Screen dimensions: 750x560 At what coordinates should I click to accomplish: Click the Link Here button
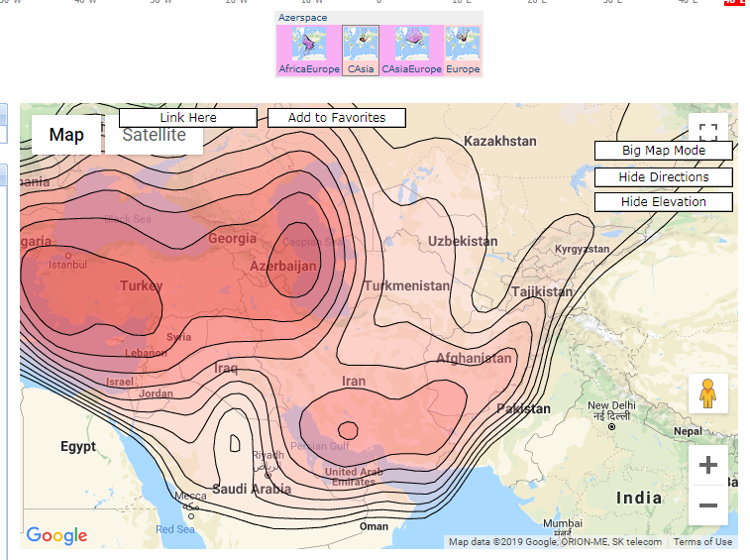188,118
